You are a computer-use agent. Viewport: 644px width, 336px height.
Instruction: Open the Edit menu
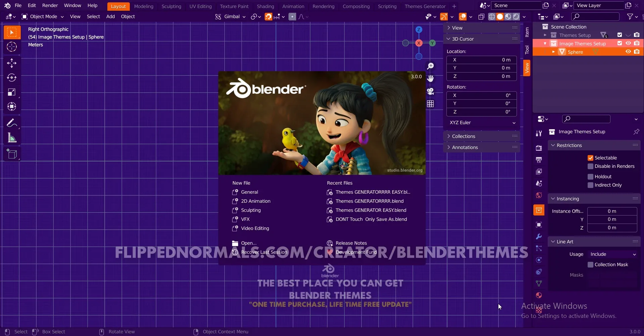click(32, 5)
